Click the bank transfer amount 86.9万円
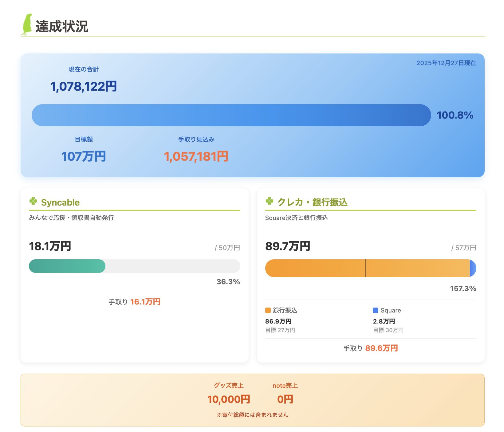Screen dimensions: 504x432 coord(278,321)
